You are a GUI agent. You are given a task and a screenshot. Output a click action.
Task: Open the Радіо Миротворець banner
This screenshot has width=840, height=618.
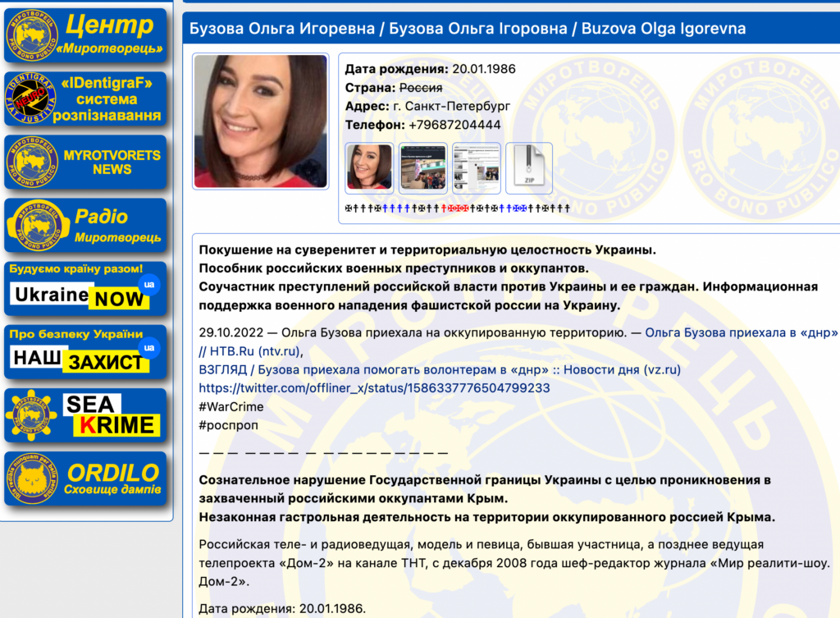(x=85, y=226)
